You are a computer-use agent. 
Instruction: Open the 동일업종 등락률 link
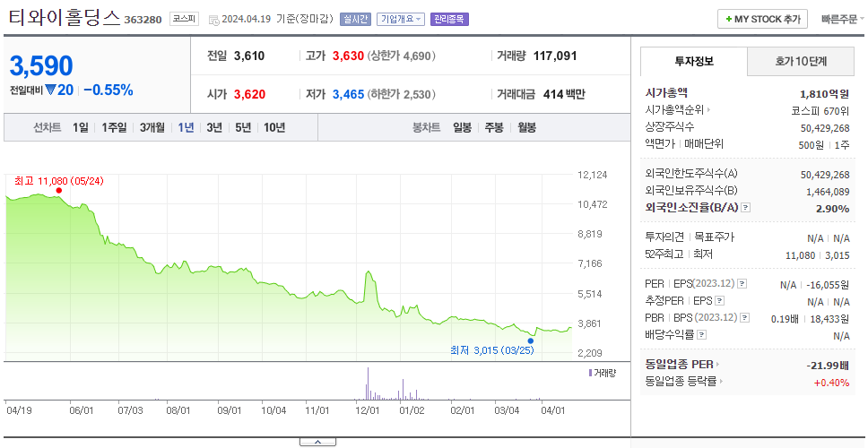pos(683,381)
